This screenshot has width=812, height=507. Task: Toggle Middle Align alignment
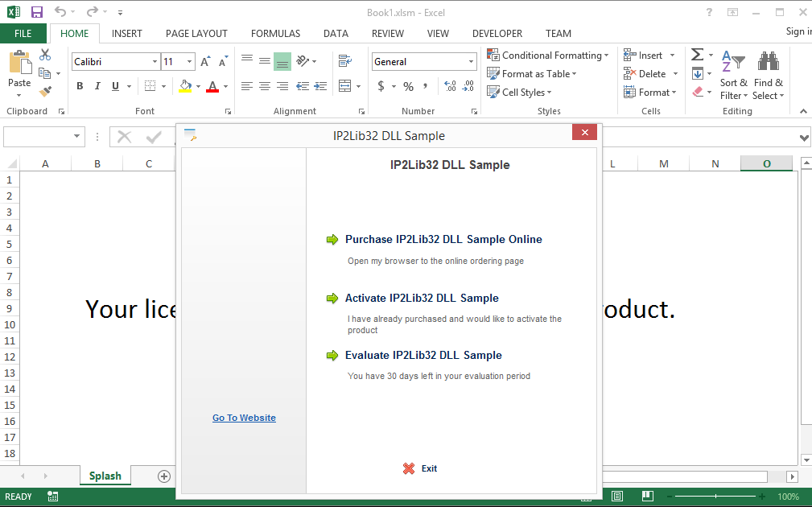[x=265, y=61]
